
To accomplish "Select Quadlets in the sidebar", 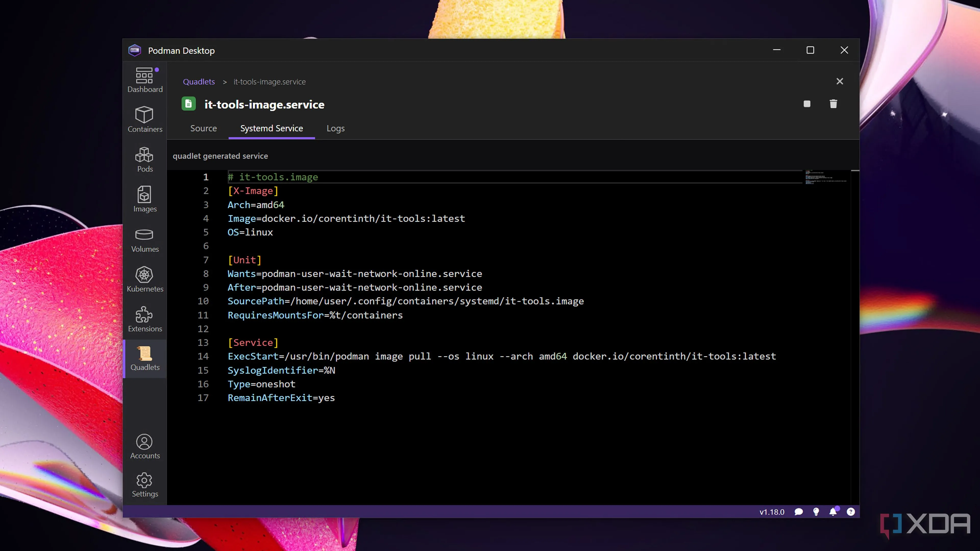I will 144,359.
